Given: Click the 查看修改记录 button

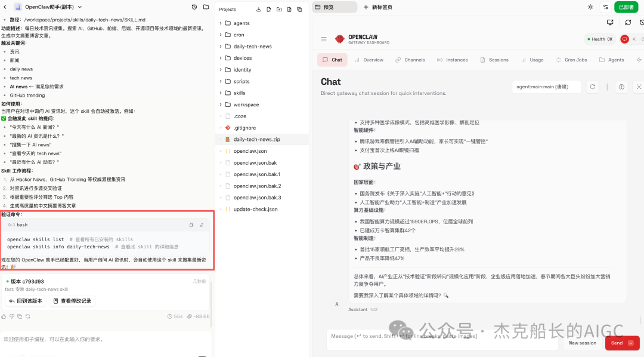Looking at the screenshot, I should (x=72, y=301).
